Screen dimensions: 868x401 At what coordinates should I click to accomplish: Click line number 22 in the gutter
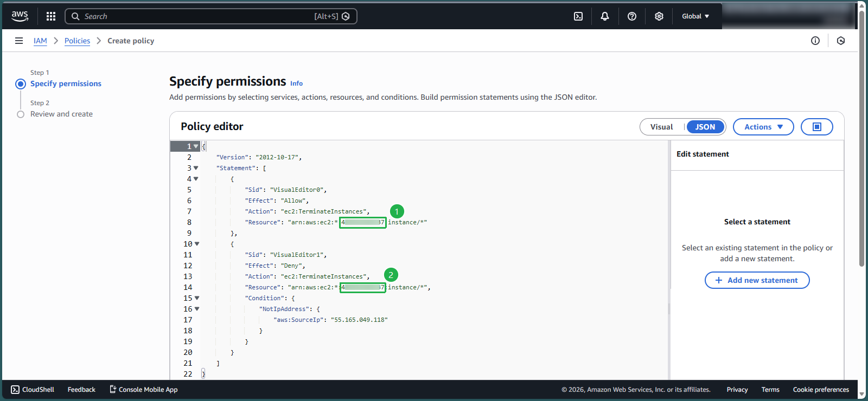pos(188,374)
